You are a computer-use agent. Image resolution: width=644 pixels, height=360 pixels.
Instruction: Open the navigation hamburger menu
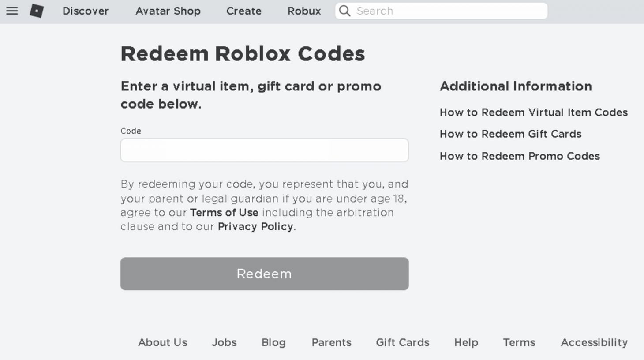point(12,11)
